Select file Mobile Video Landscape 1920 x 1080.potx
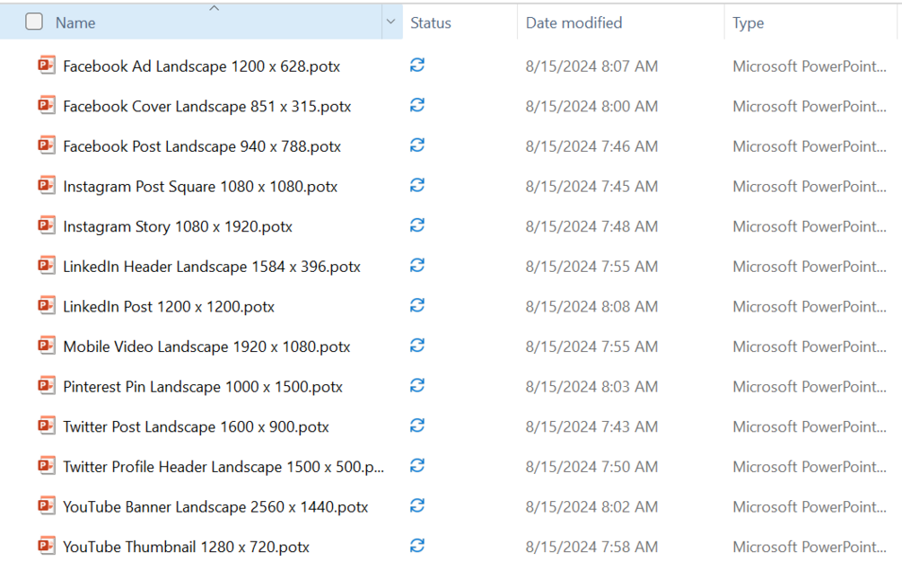 tap(206, 347)
